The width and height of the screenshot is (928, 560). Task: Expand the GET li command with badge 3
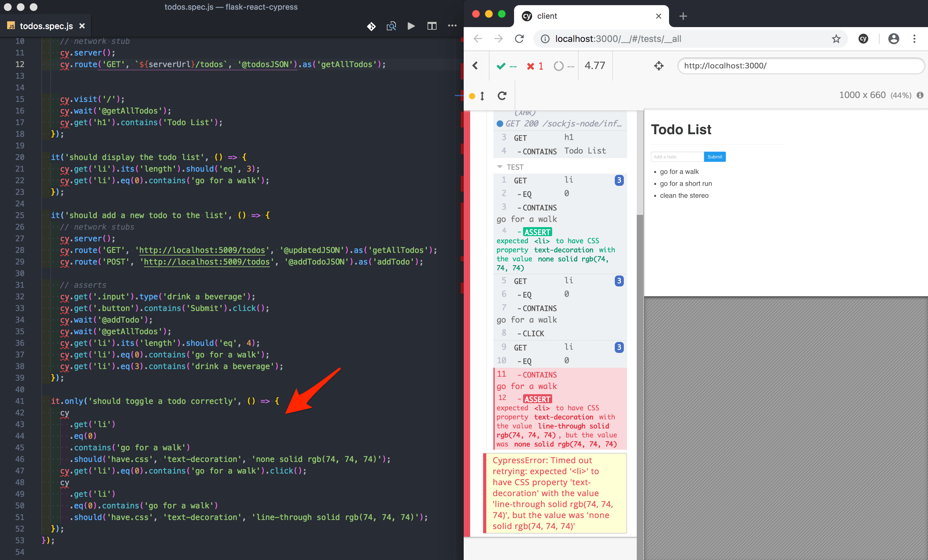point(619,180)
